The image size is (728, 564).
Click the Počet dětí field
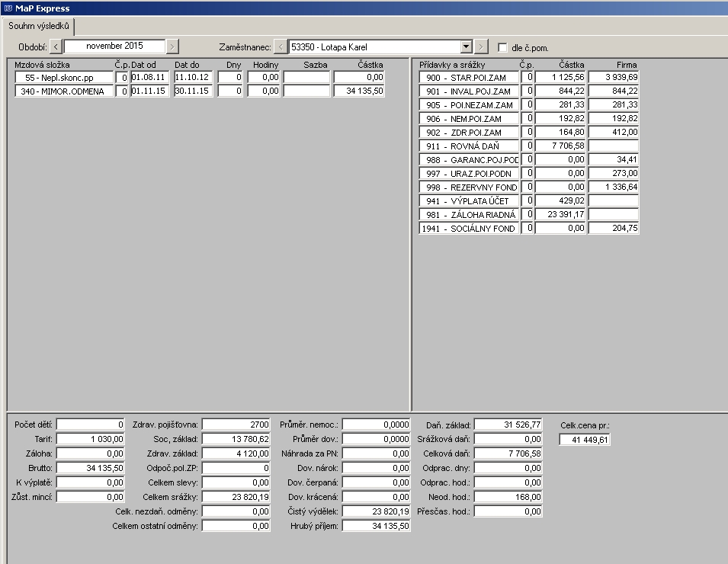[x=91, y=425]
